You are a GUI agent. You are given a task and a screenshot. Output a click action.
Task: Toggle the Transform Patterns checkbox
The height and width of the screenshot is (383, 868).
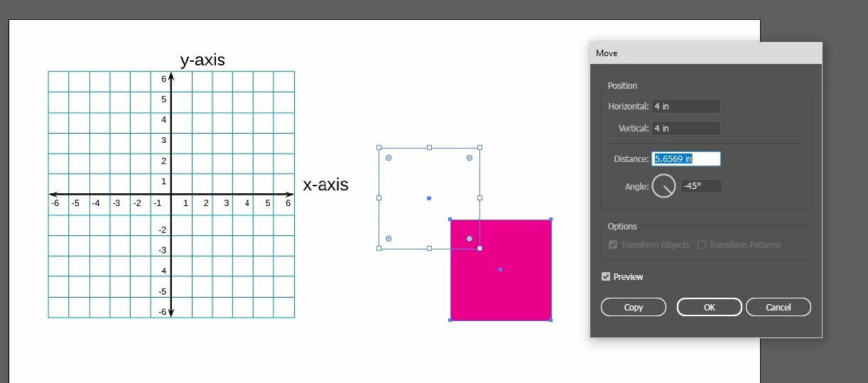[702, 245]
